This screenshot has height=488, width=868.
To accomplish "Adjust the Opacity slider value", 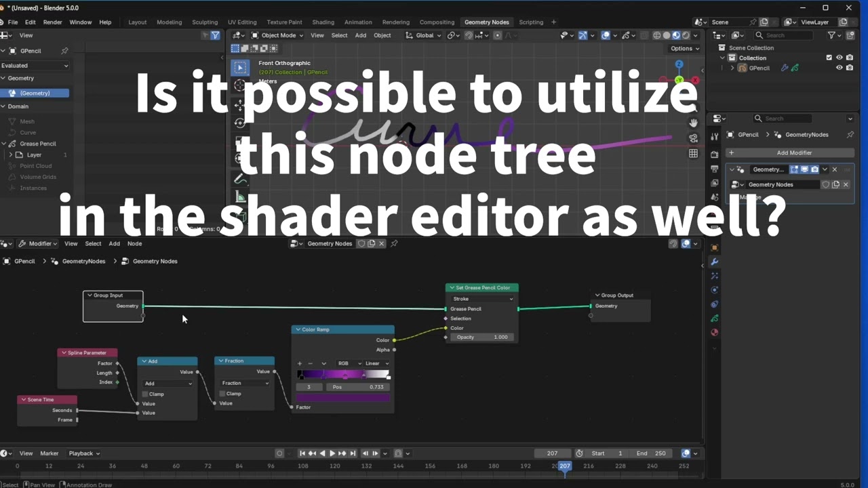I will click(482, 337).
